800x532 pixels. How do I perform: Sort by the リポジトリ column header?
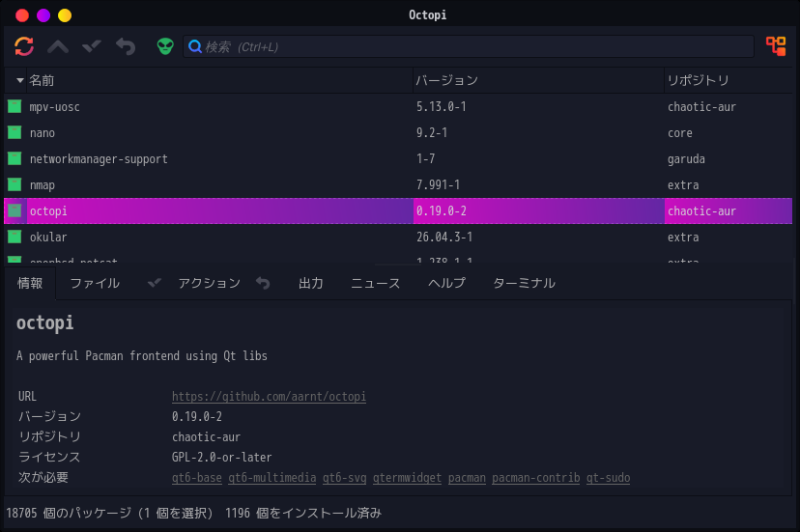tap(729, 80)
